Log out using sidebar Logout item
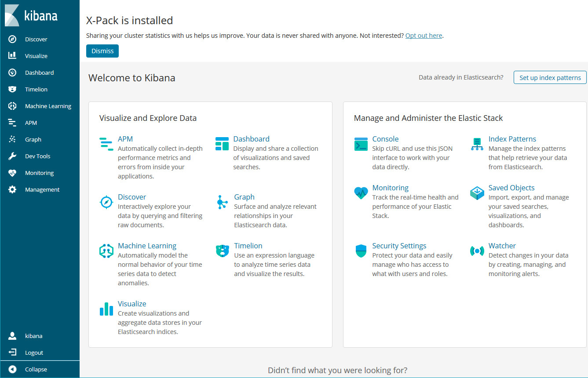Screen dimensions: 588x378 (x=34, y=353)
